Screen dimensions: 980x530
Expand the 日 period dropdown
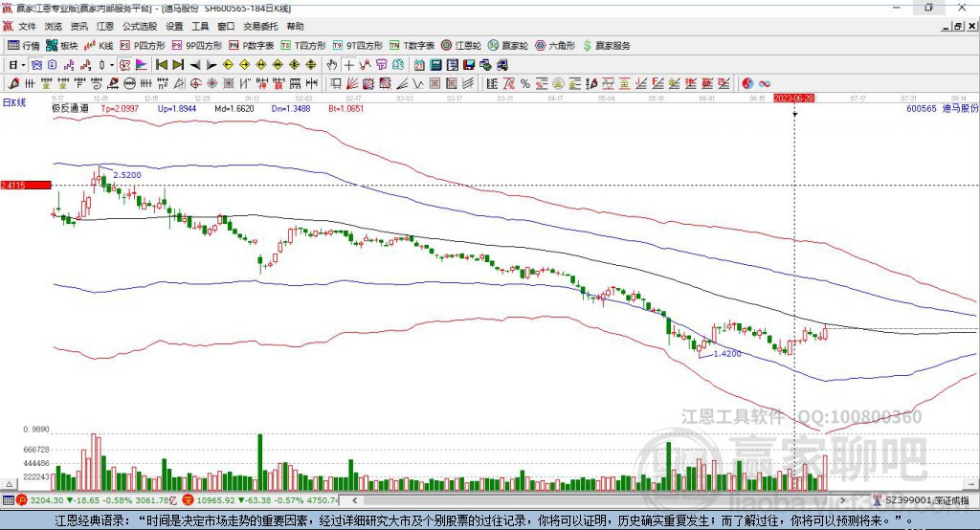23,65
